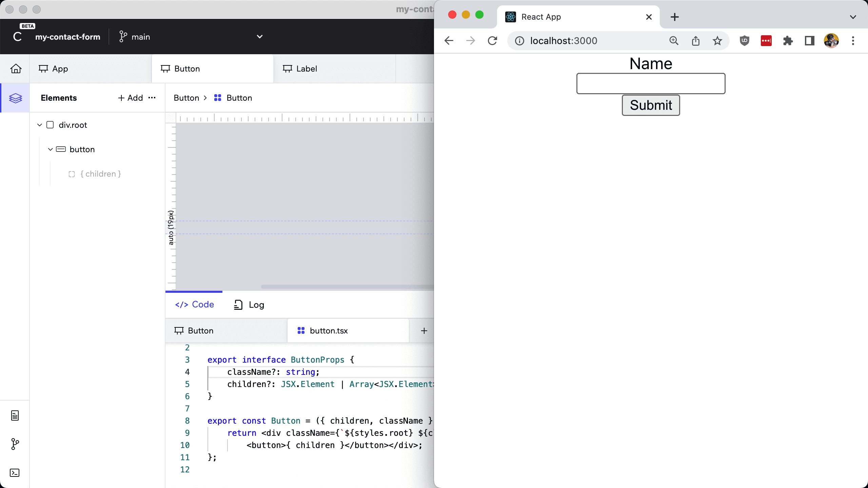Click the four-dot component icon in breadcrumb
This screenshot has height=488, width=868.
pos(218,98)
